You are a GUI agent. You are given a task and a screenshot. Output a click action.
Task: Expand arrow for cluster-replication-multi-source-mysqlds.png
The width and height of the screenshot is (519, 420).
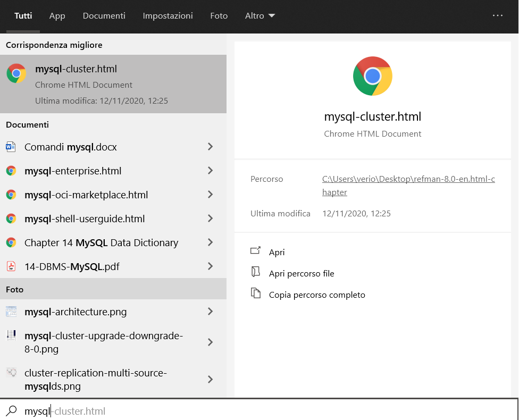point(210,379)
